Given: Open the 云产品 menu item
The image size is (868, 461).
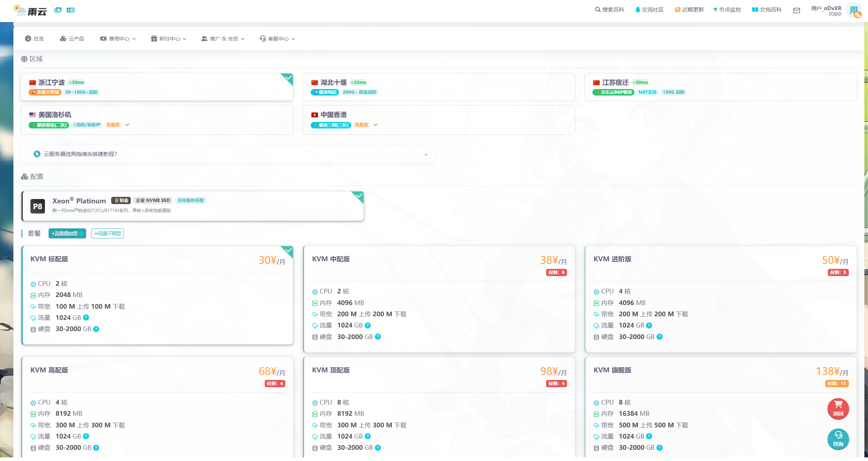Looking at the screenshot, I should tap(72, 39).
